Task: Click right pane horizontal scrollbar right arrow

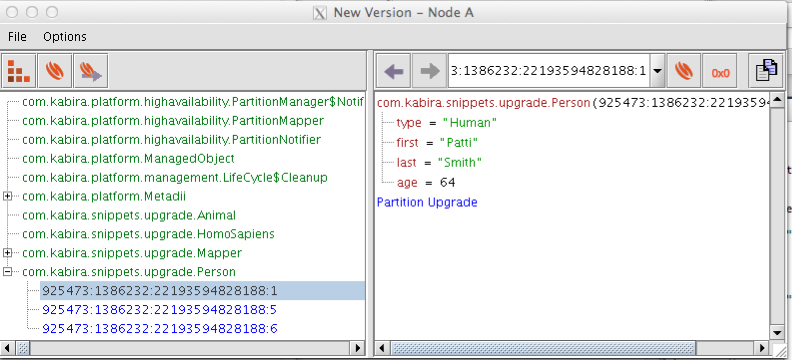Action: pos(763,347)
